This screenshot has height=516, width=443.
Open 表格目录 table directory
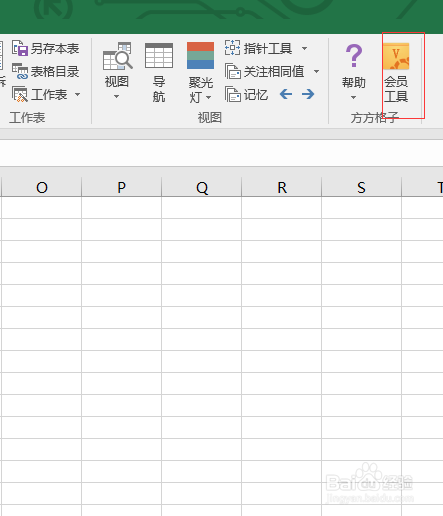tap(45, 71)
